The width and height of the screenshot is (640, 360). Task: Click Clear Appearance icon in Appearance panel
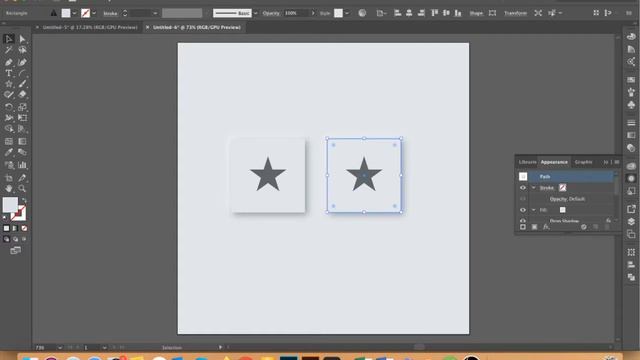tap(584, 227)
